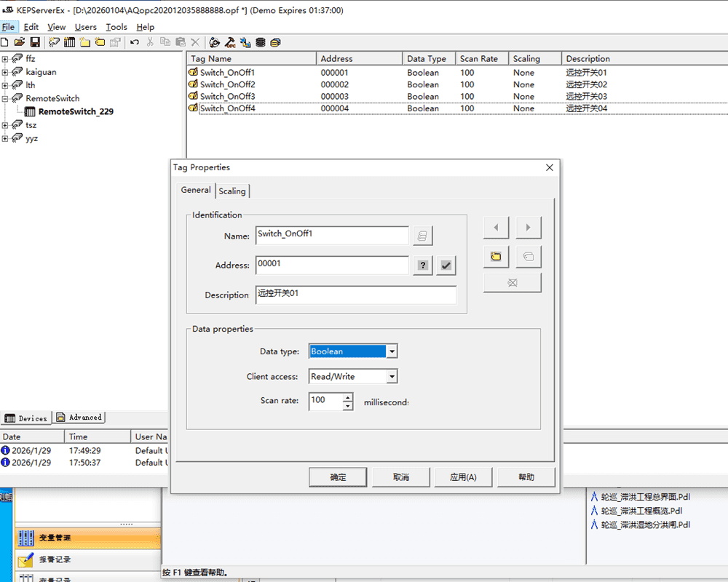Collapse the RemoteSwitch channel node
Viewport: 728px width, 582px height.
tap(5, 98)
